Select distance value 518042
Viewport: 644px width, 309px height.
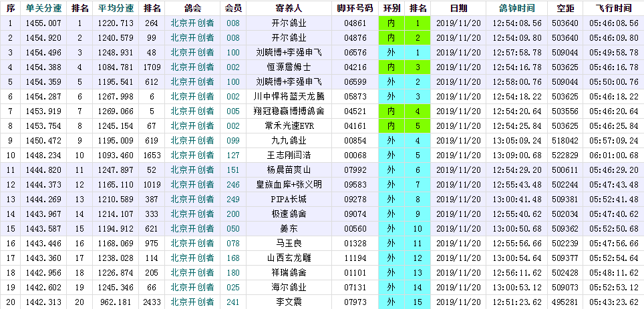coord(565,141)
